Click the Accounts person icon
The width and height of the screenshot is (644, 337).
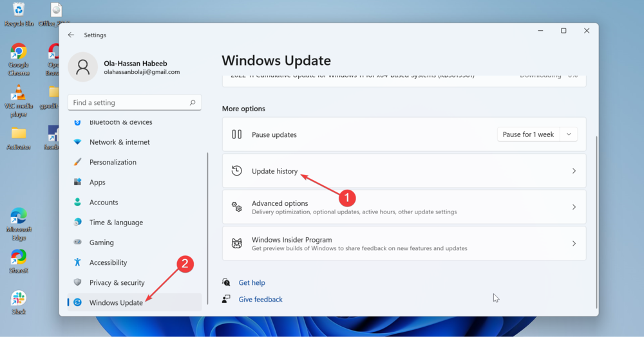[x=77, y=202]
